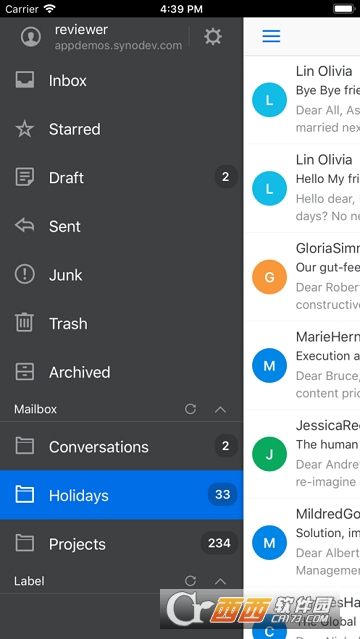Click the Inbox tray icon
360x639 pixels.
coord(25,80)
